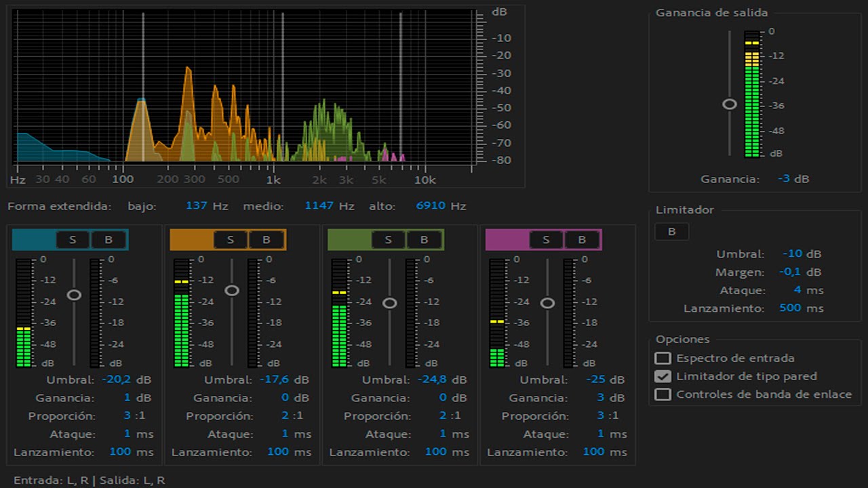Viewport: 868px width, 488px height.
Task: Click the orange band threshold slider handle
Action: pyautogui.click(x=232, y=290)
